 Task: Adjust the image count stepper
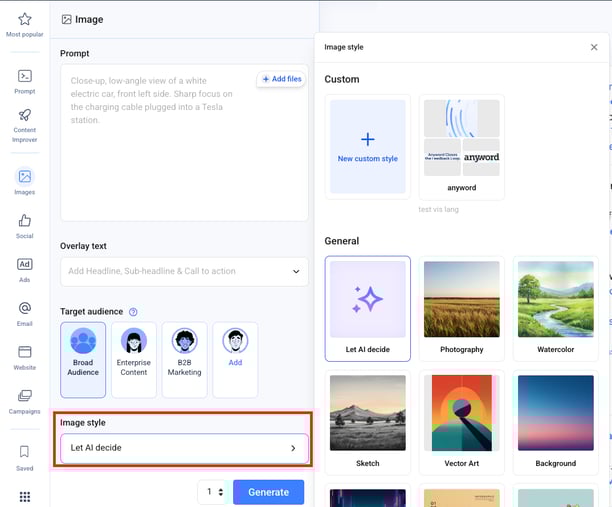click(x=212, y=492)
